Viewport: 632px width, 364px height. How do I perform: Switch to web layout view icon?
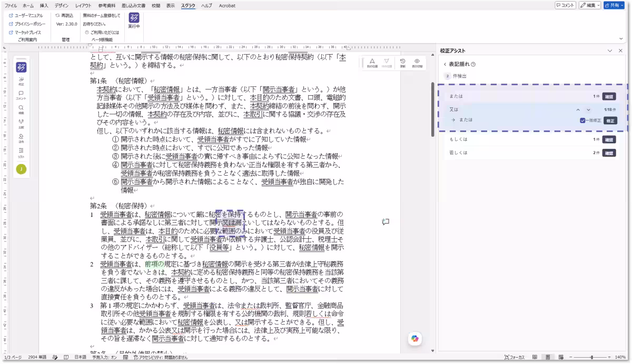pos(561,357)
